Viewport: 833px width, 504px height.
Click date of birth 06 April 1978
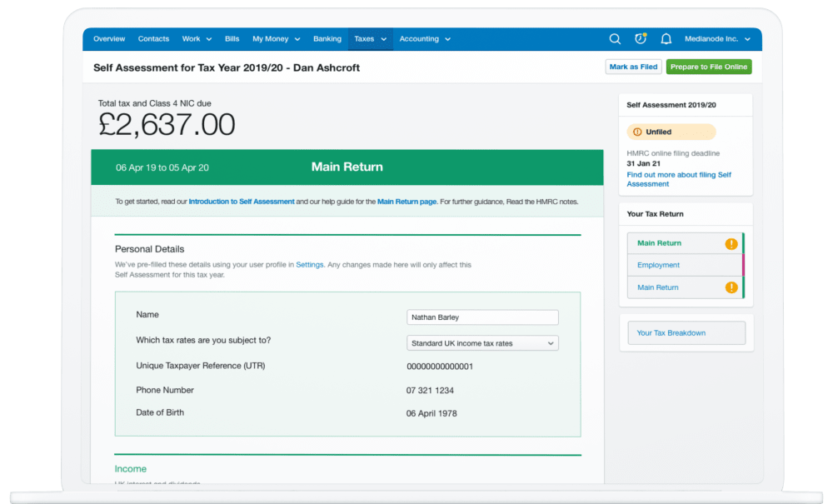click(x=431, y=413)
